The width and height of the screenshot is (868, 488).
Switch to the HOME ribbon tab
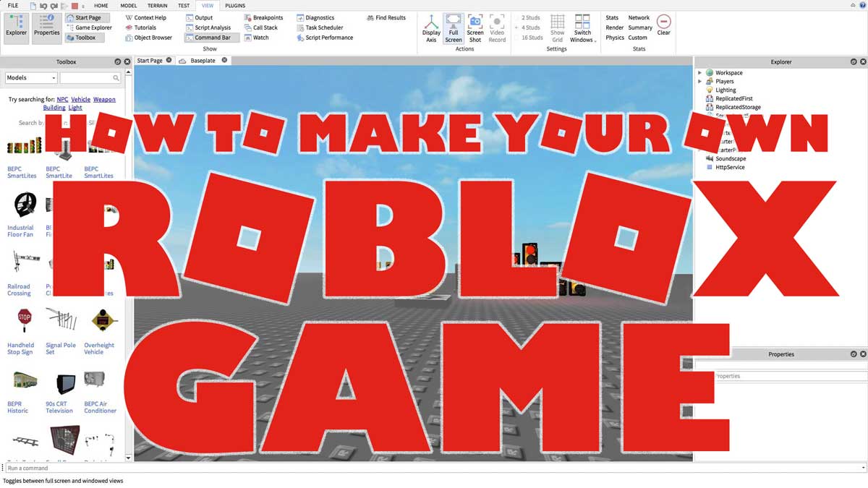pos(101,5)
